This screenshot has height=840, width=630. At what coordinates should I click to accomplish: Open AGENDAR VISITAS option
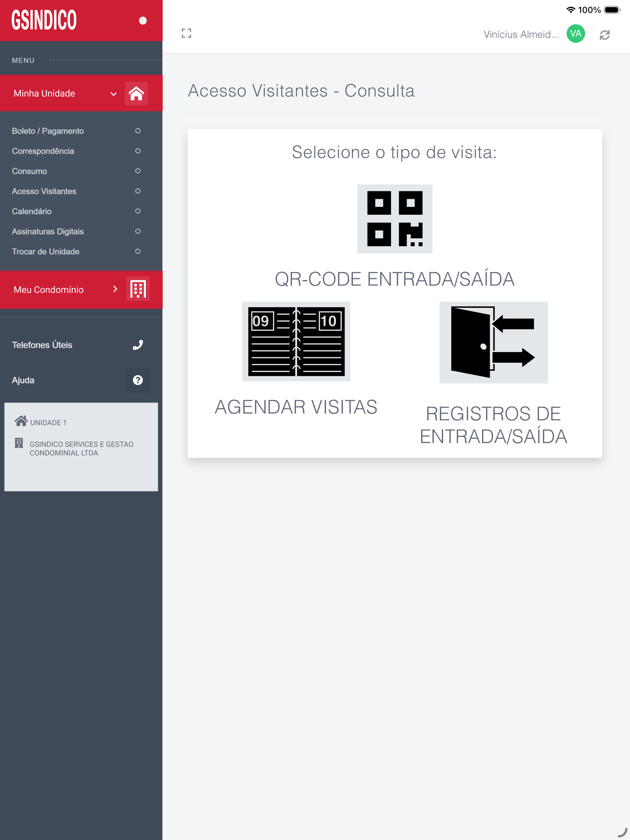pos(296,407)
